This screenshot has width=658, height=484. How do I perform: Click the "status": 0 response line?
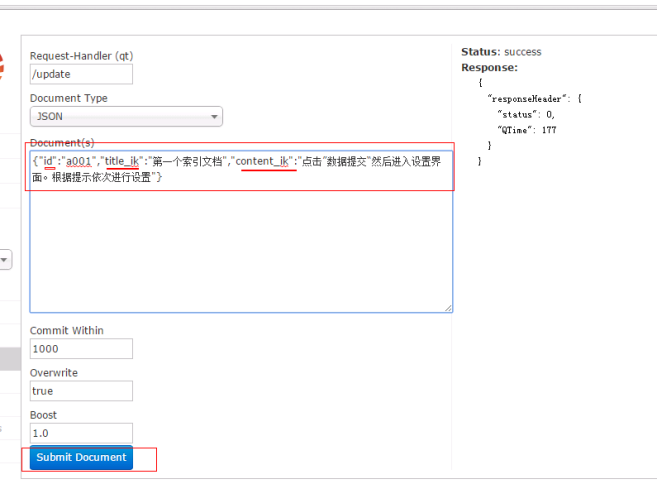click(526, 115)
